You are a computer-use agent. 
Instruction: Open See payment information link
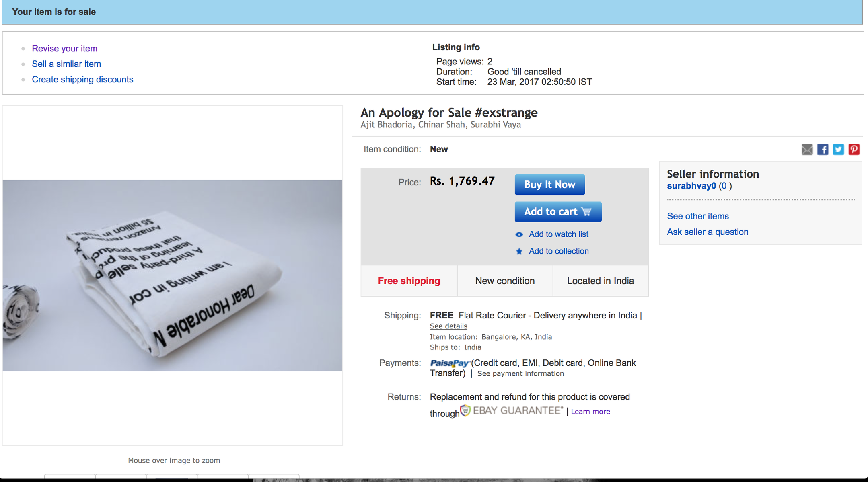tap(520, 373)
